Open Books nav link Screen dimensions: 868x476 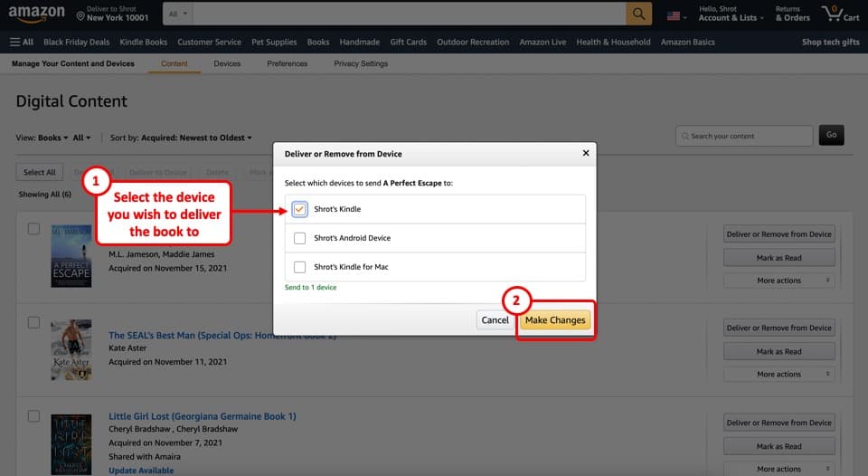click(317, 43)
